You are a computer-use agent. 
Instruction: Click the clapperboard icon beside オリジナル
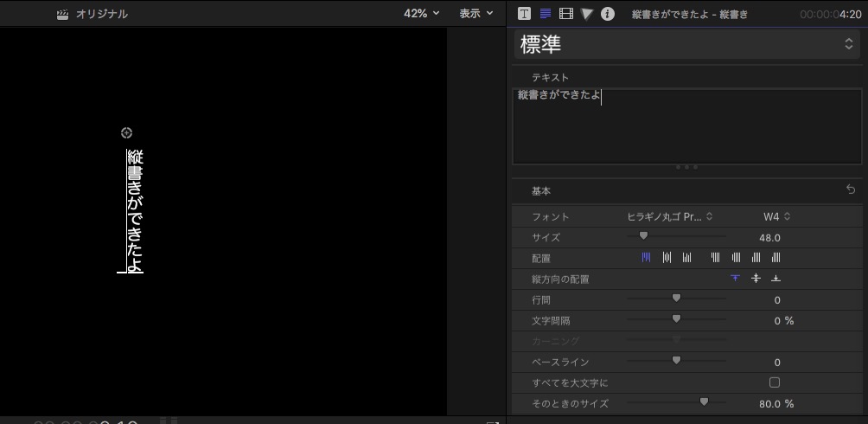(x=62, y=15)
